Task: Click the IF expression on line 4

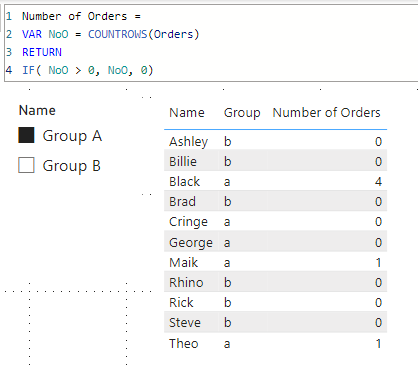Action: coord(88,70)
